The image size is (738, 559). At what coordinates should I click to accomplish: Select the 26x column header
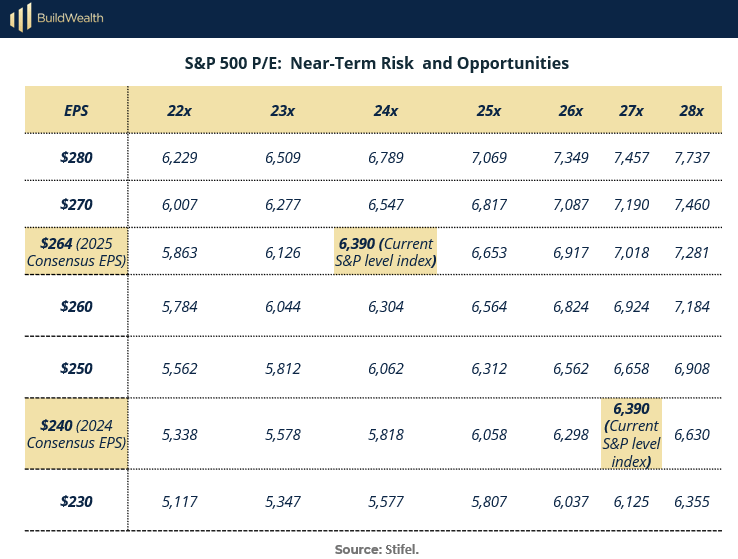[x=571, y=110]
